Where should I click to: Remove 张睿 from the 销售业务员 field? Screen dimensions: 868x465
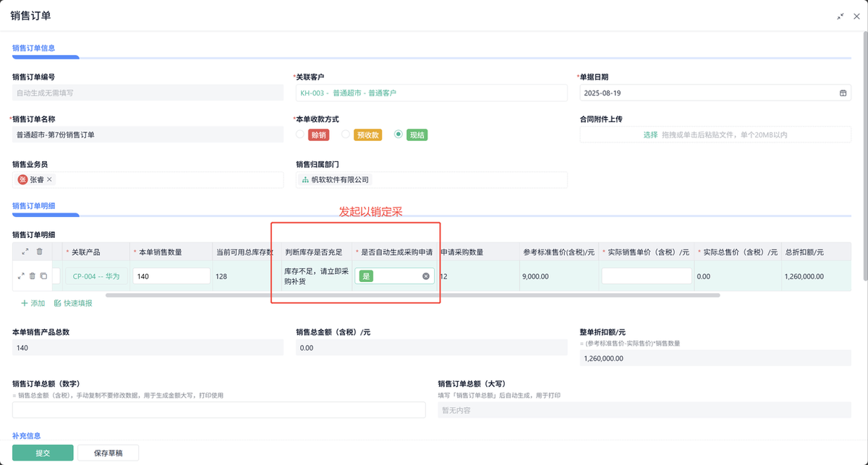tap(50, 179)
